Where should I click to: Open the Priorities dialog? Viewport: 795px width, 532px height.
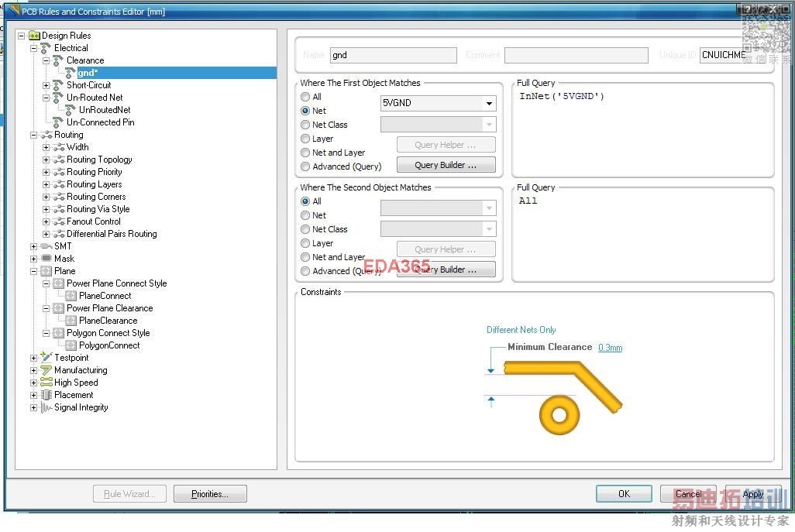point(210,494)
